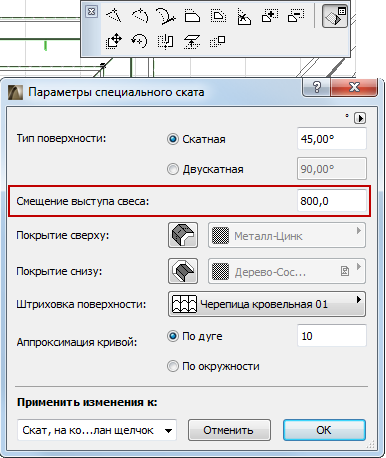This screenshot has width=386, height=458.
Task: Click the Дерево-Сос... surface texture swatch
Action: click(220, 271)
